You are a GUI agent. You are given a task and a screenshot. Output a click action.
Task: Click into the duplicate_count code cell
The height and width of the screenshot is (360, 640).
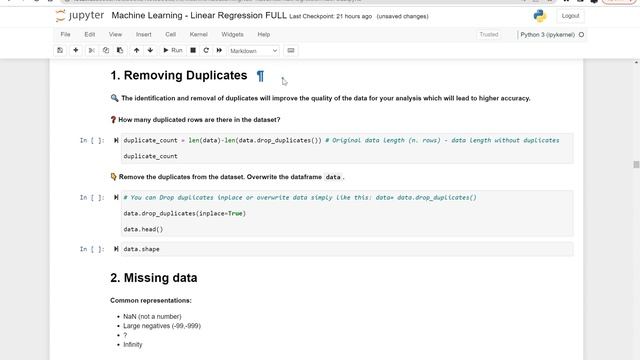point(347,148)
